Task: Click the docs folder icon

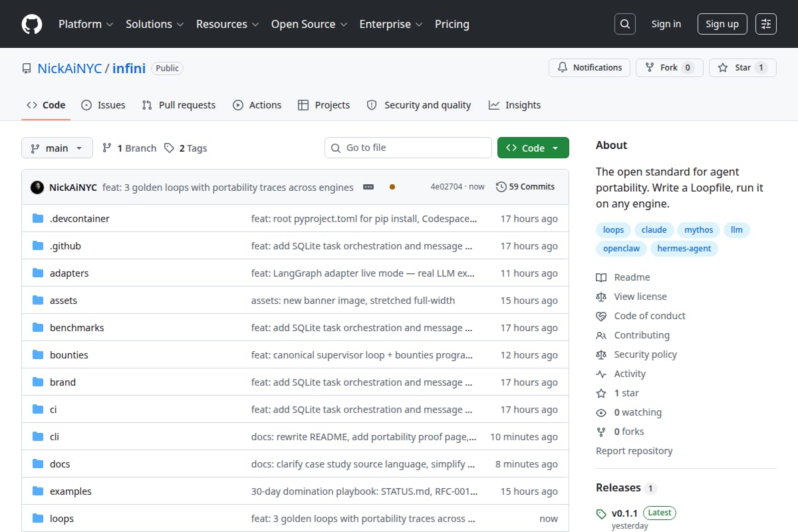Action: (x=38, y=464)
